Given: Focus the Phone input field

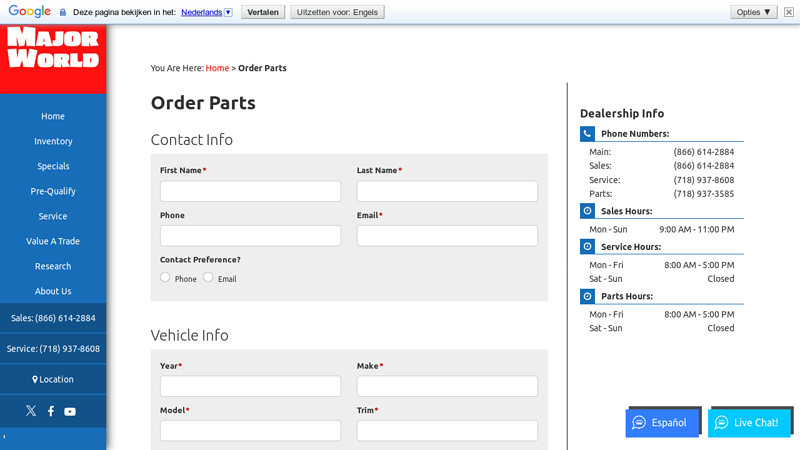Looking at the screenshot, I should point(251,236).
